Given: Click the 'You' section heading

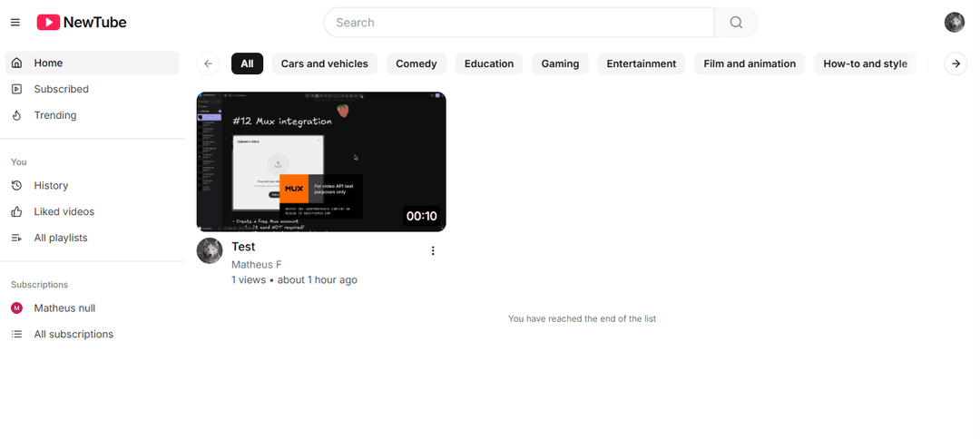Looking at the screenshot, I should click(x=19, y=162).
